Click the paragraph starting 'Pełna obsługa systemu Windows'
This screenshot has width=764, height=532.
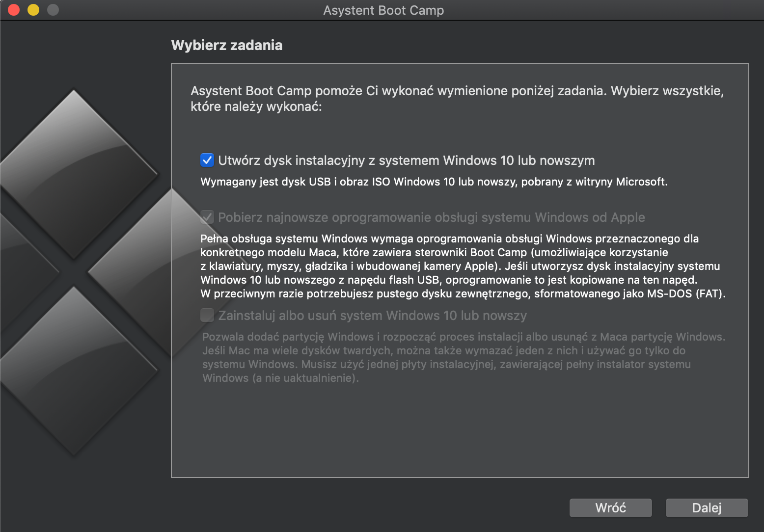(463, 266)
